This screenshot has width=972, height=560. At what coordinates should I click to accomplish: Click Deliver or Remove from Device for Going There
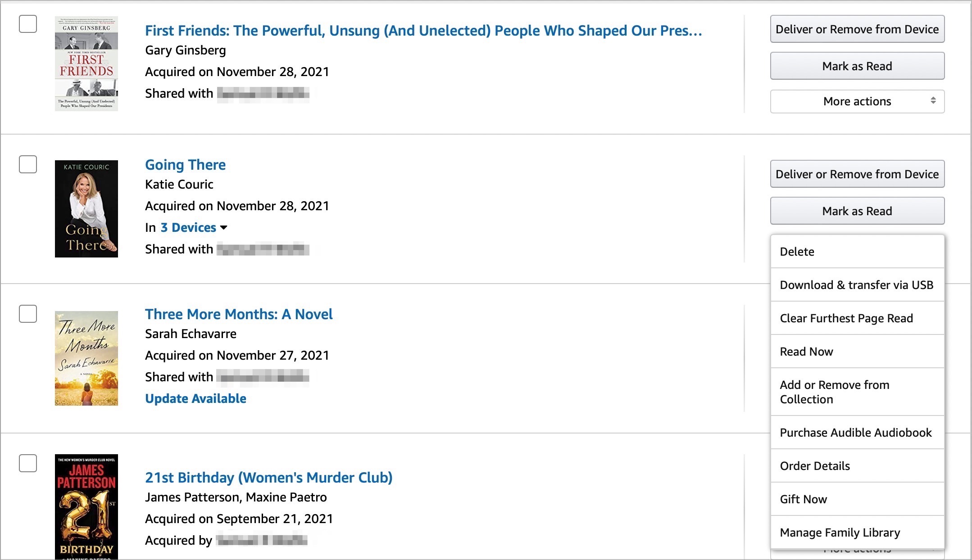click(x=857, y=174)
